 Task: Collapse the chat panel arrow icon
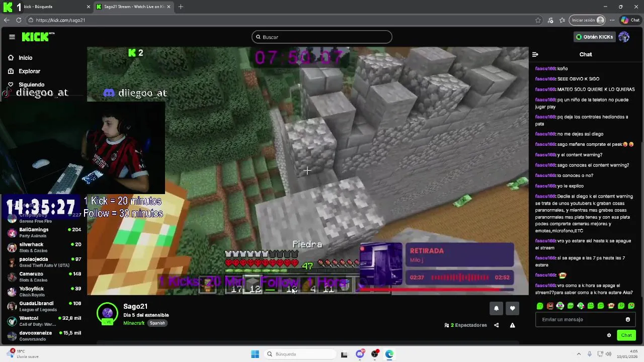tap(535, 54)
